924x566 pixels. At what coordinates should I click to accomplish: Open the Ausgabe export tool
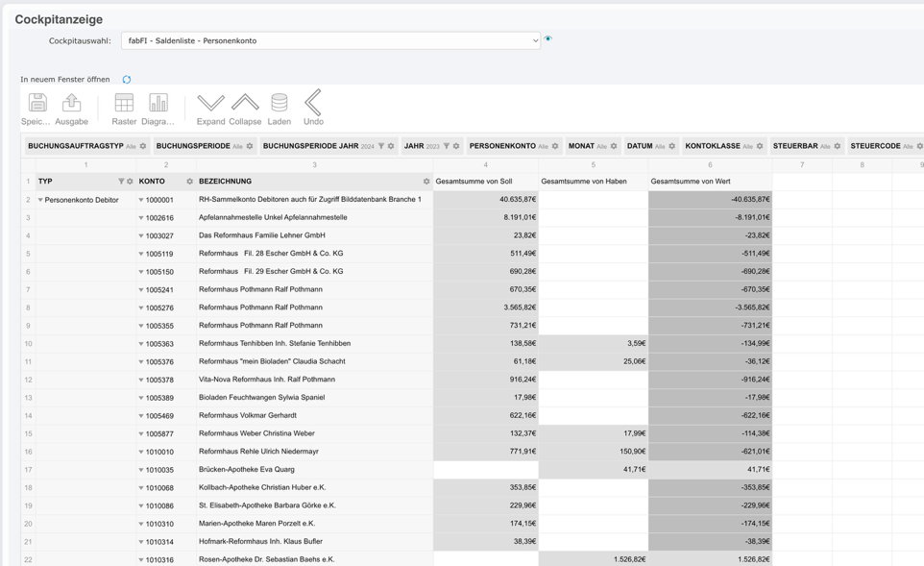click(71, 103)
